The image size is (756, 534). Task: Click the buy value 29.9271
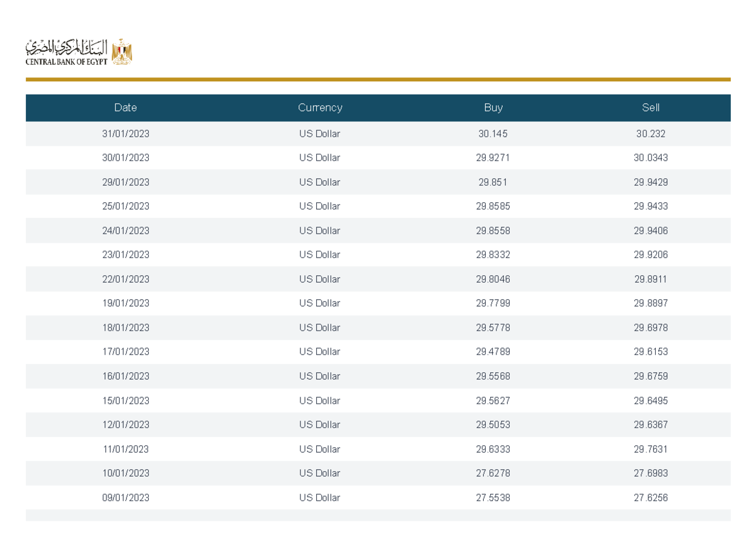(x=493, y=158)
